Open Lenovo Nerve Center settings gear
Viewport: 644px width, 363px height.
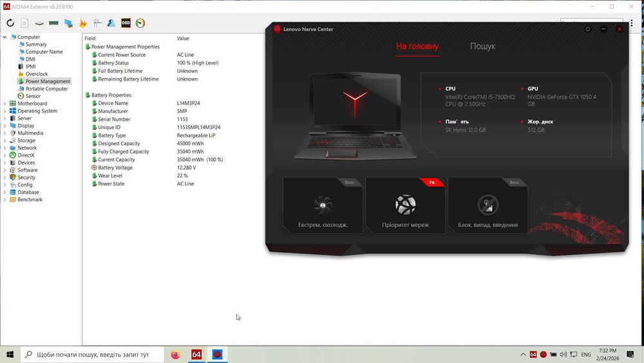(x=588, y=29)
